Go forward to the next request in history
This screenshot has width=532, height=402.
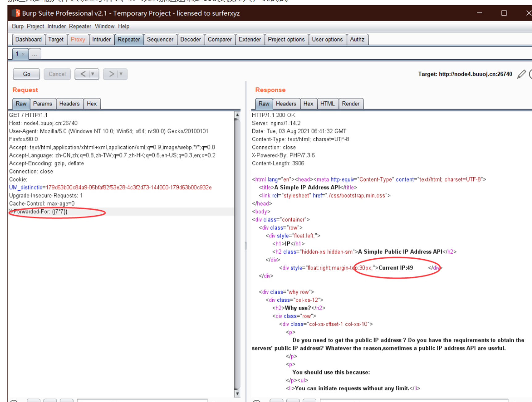(x=111, y=74)
